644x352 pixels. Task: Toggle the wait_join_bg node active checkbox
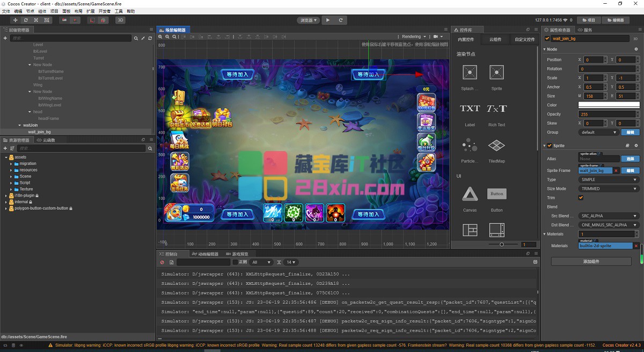pos(547,39)
